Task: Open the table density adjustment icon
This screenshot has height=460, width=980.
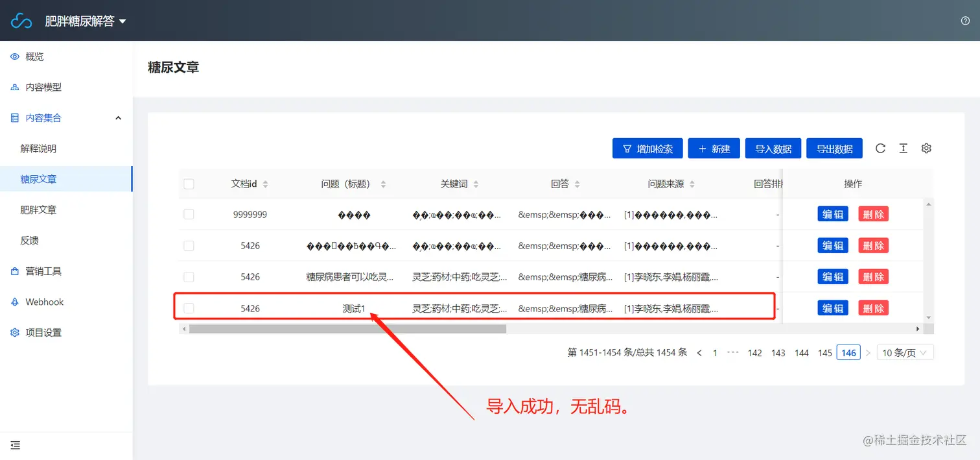Action: 903,148
